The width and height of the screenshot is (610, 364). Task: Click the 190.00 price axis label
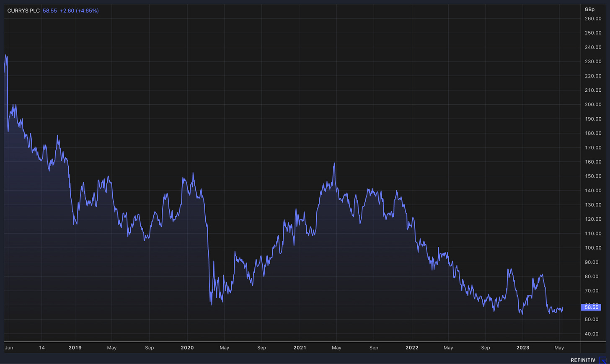[x=593, y=119]
